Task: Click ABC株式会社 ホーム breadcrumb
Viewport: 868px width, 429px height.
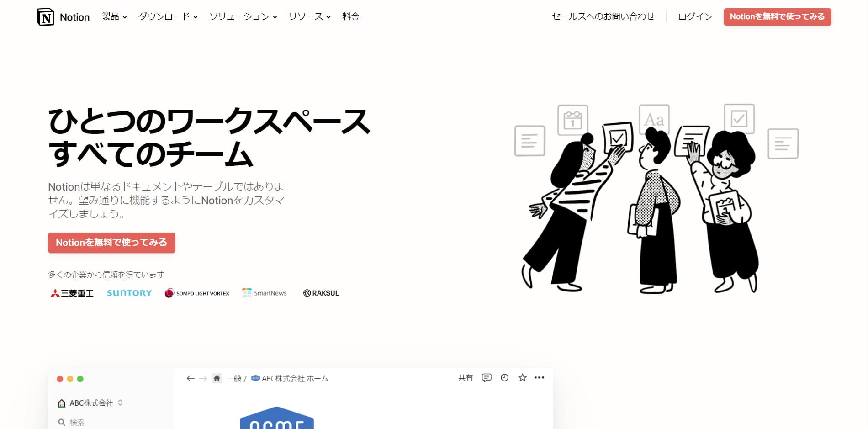Action: (290, 378)
